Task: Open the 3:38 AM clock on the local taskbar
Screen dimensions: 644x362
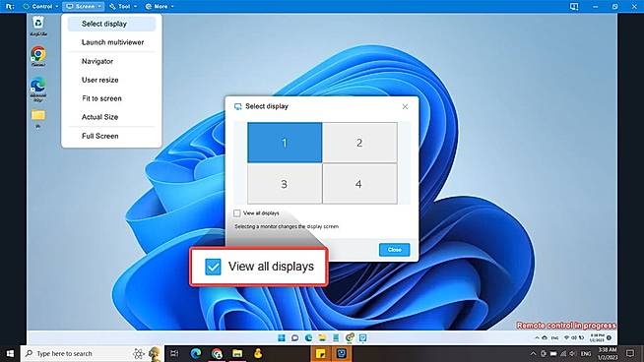Action: [607, 353]
